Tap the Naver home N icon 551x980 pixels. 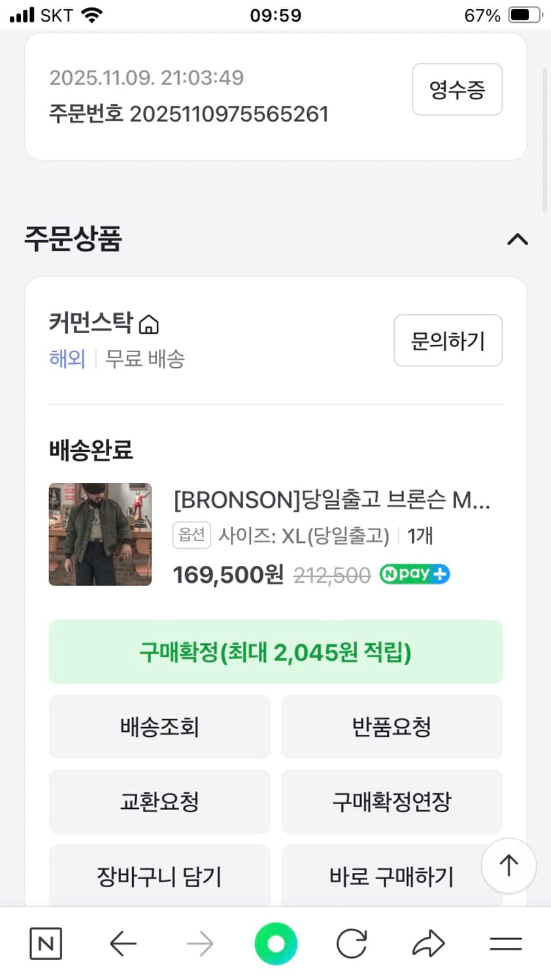point(46,943)
